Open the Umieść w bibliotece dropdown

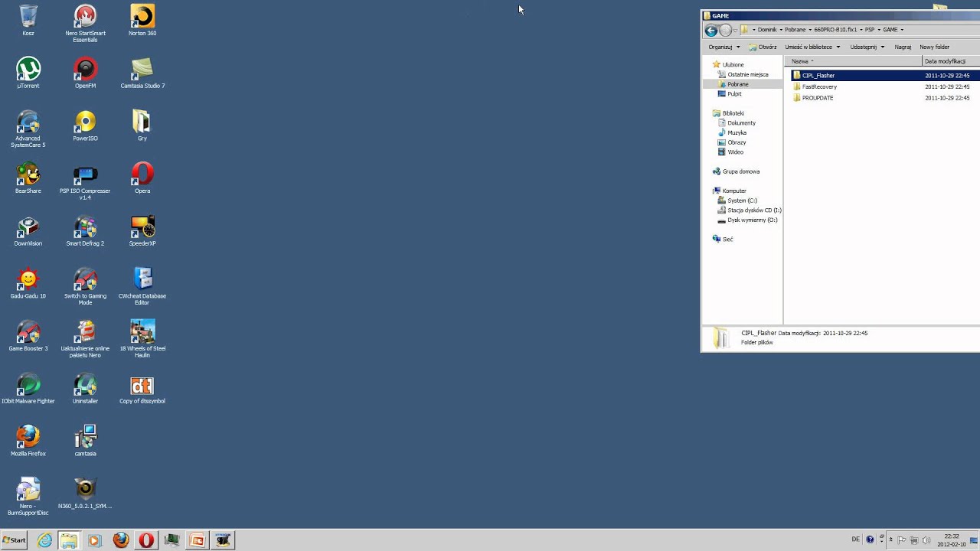point(812,47)
